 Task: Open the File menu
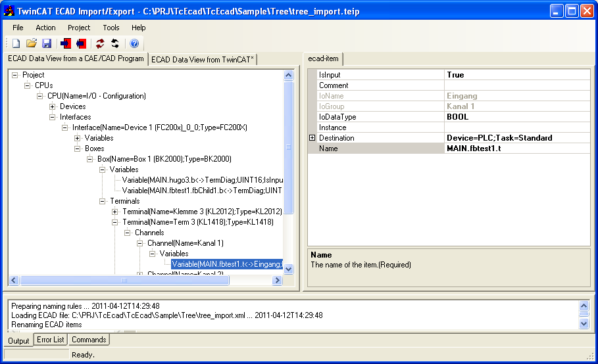[x=18, y=28]
